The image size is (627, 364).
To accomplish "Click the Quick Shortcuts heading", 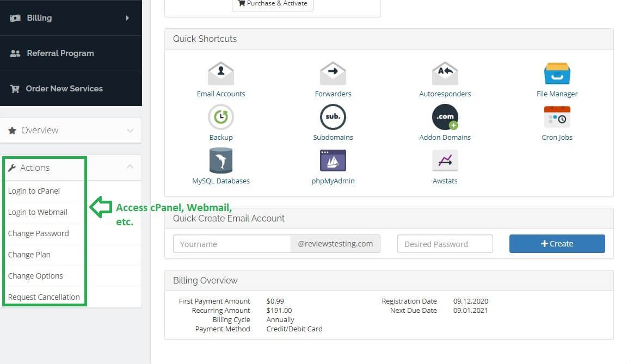I will tap(205, 39).
